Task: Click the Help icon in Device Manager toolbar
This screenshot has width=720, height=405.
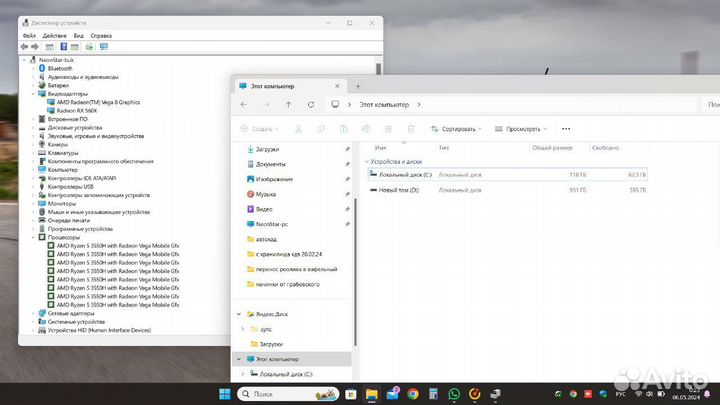Action: (x=64, y=47)
